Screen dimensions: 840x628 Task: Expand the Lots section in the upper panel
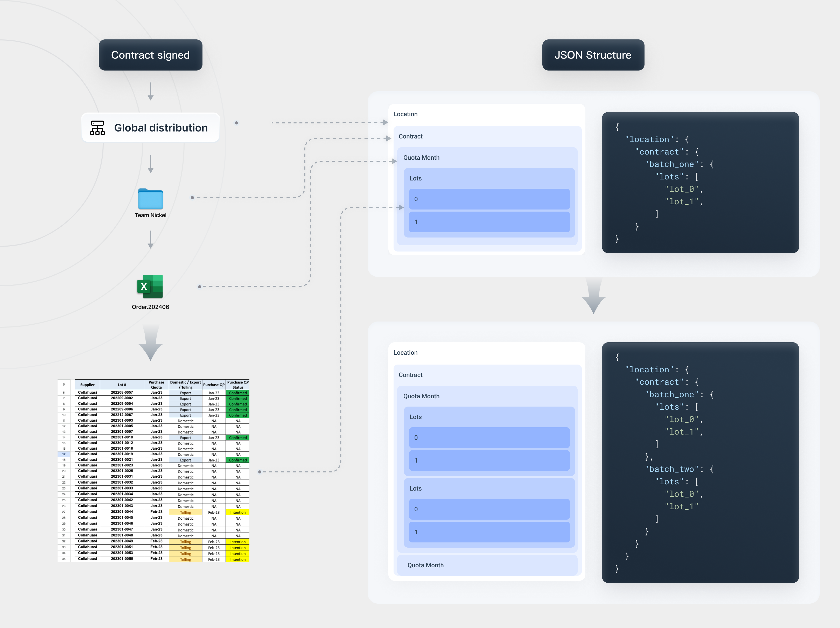[x=415, y=178]
